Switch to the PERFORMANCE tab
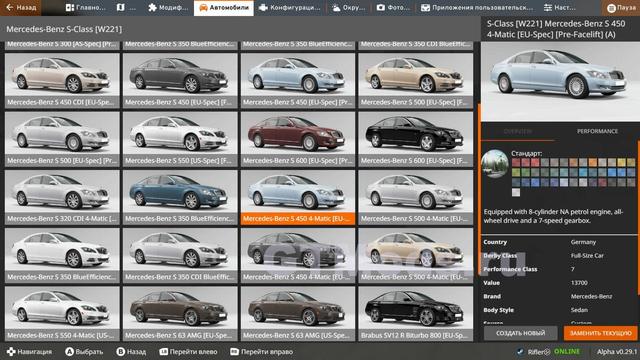 (597, 131)
